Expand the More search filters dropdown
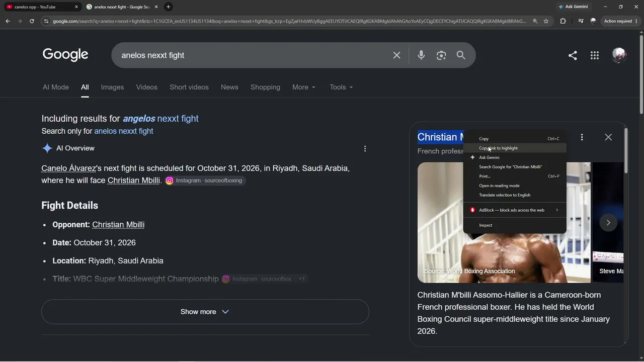 pyautogui.click(x=304, y=87)
